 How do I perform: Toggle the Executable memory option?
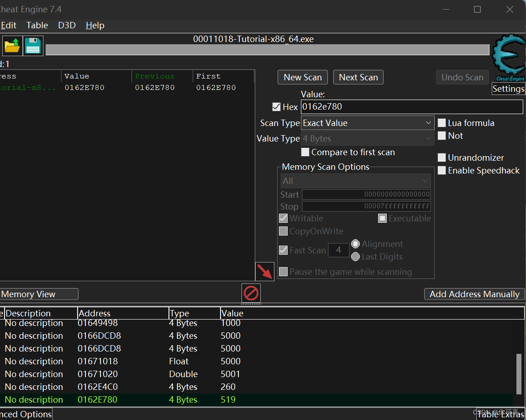tap(383, 218)
